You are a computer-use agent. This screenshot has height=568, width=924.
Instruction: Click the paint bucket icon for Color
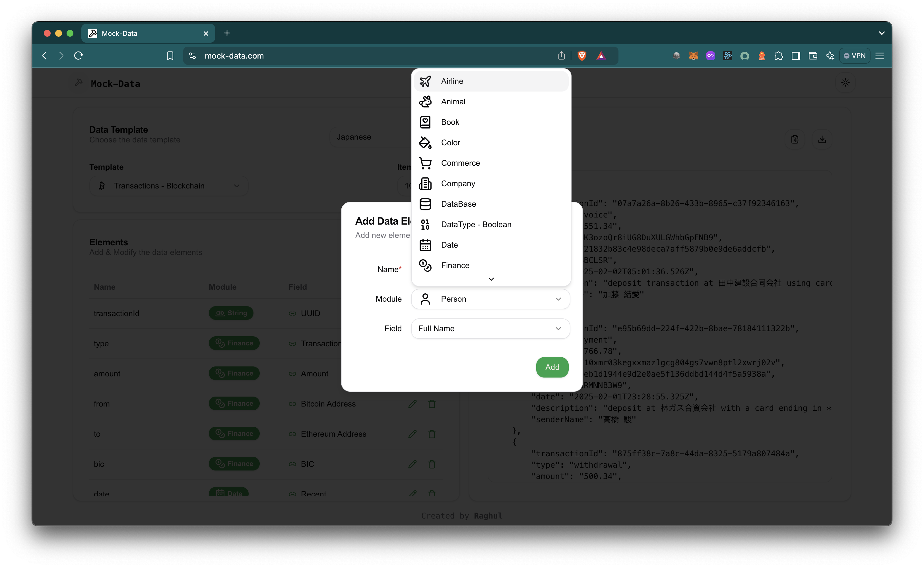coord(425,143)
